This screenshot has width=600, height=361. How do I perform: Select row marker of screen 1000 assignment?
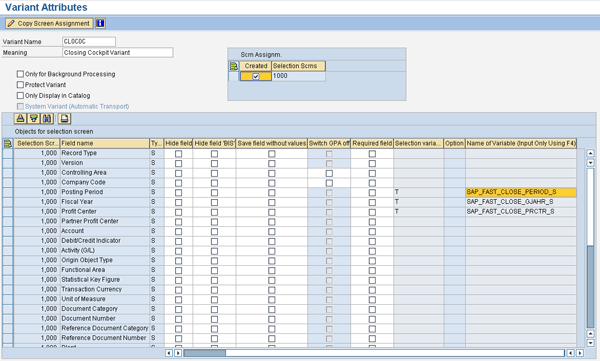click(x=234, y=76)
